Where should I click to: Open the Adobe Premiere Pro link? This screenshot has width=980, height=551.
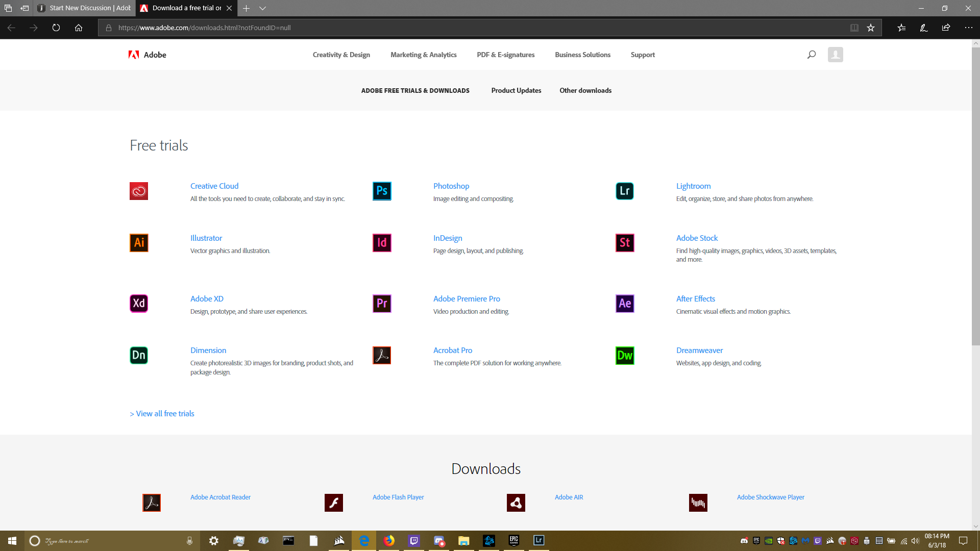[467, 299]
